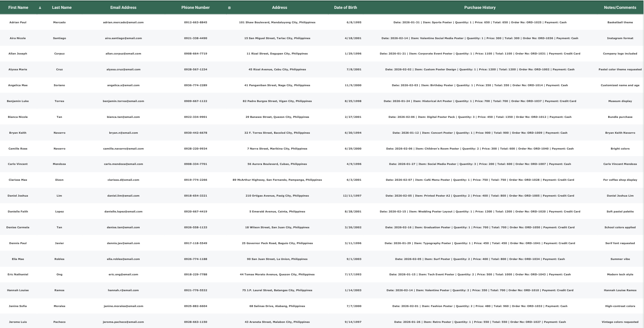Click the Phone Number column header
Viewport: 644px width, 328px height.
click(195, 7)
